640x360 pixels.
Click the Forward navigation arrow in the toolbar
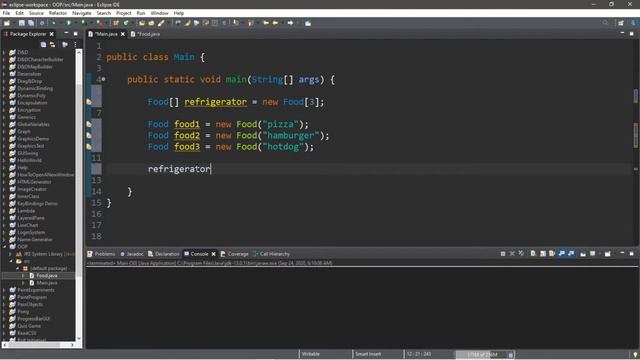coord(290,23)
